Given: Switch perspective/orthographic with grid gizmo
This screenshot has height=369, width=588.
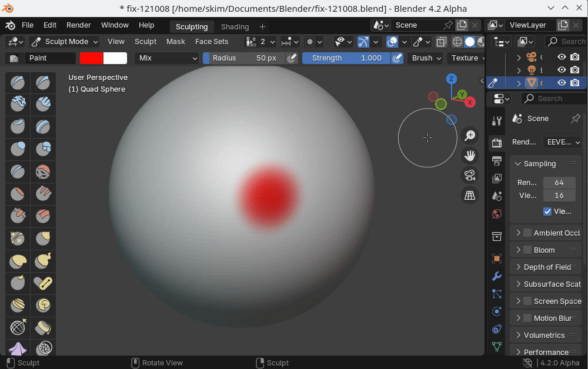Looking at the screenshot, I should [469, 195].
